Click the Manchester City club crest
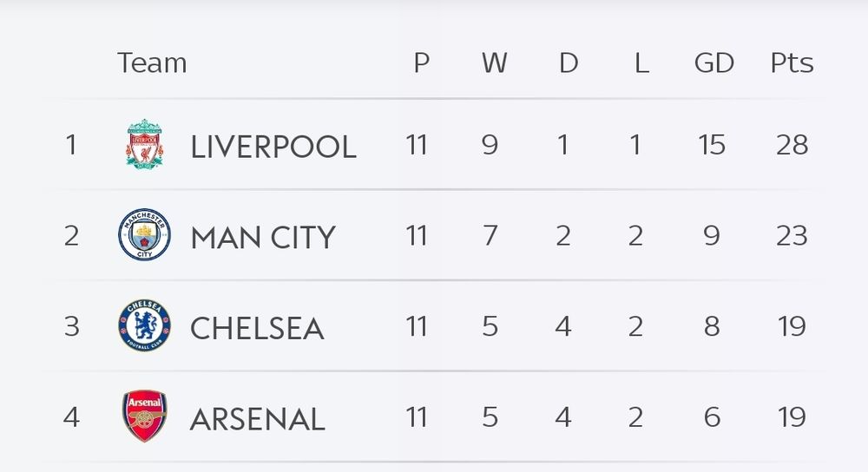Screen dimensions: 868x472 (x=144, y=236)
